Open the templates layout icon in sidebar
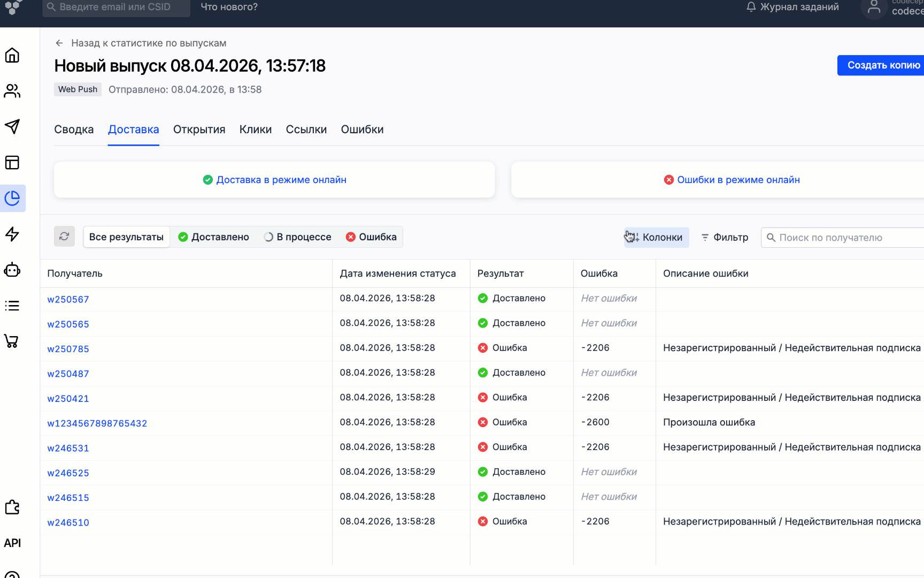924x578 pixels. 12,163
